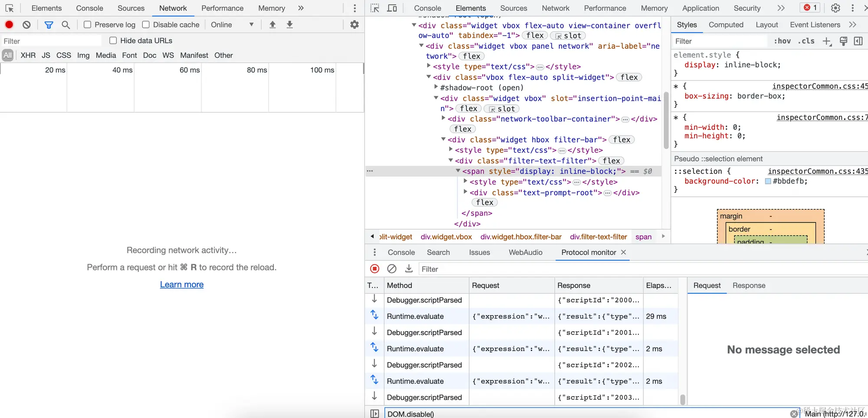Switch to the Response detail tab

click(x=749, y=285)
